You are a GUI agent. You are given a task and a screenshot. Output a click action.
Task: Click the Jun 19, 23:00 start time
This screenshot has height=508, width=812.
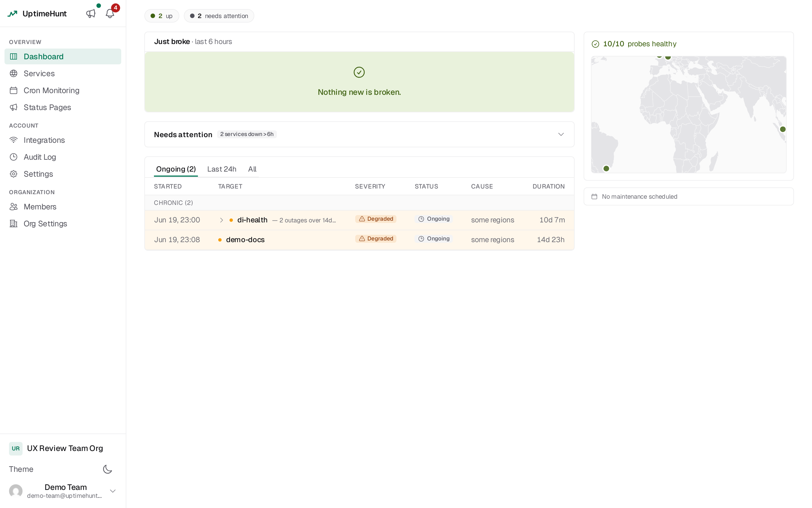pos(177,220)
